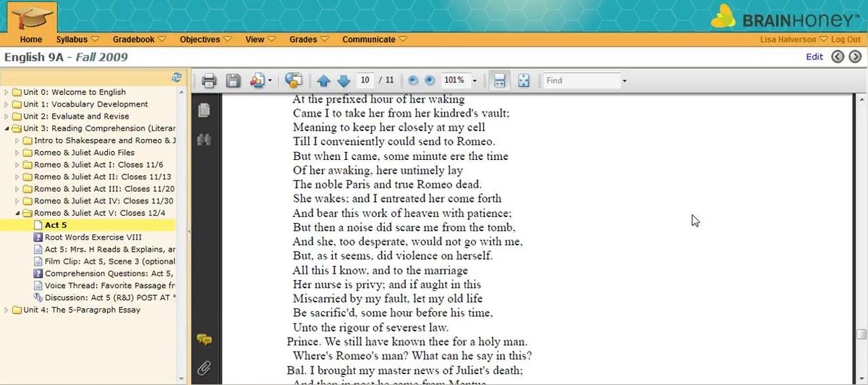Toggle fit-width scrolling mode
The height and width of the screenshot is (385, 868).
point(498,80)
